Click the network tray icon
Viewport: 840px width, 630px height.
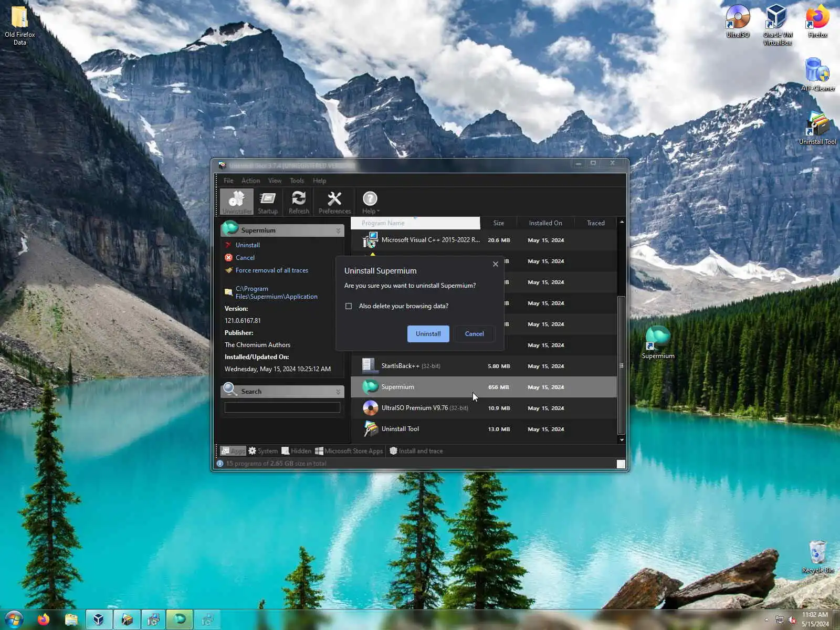780,620
